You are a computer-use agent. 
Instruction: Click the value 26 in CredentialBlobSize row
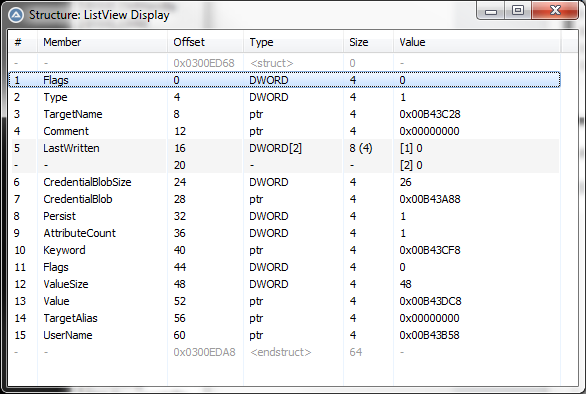(x=405, y=182)
